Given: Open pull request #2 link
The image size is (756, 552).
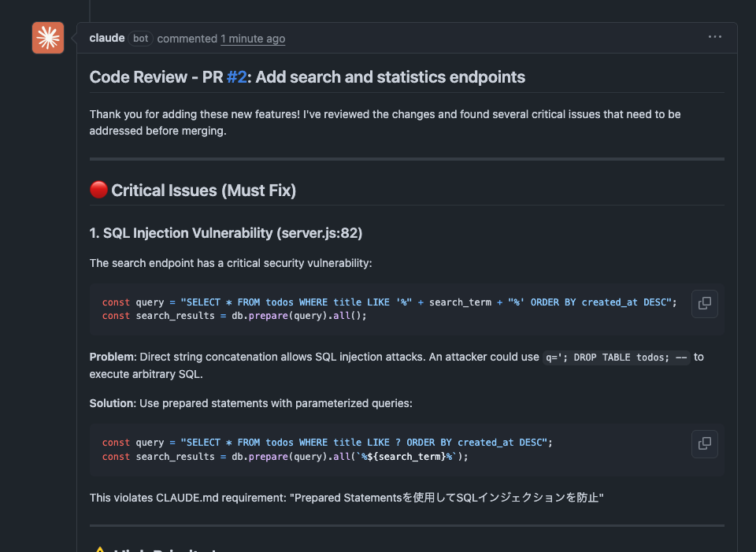Looking at the screenshot, I should click(x=236, y=76).
